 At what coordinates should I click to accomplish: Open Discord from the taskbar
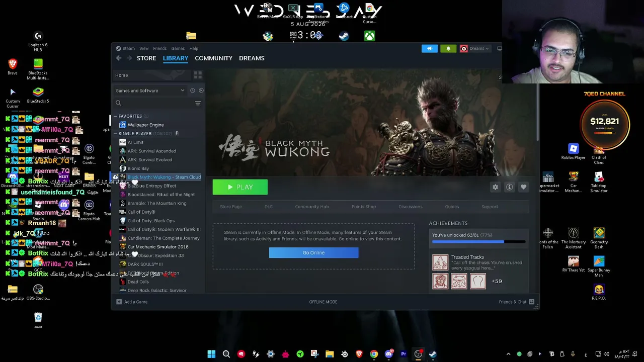(x=388, y=354)
